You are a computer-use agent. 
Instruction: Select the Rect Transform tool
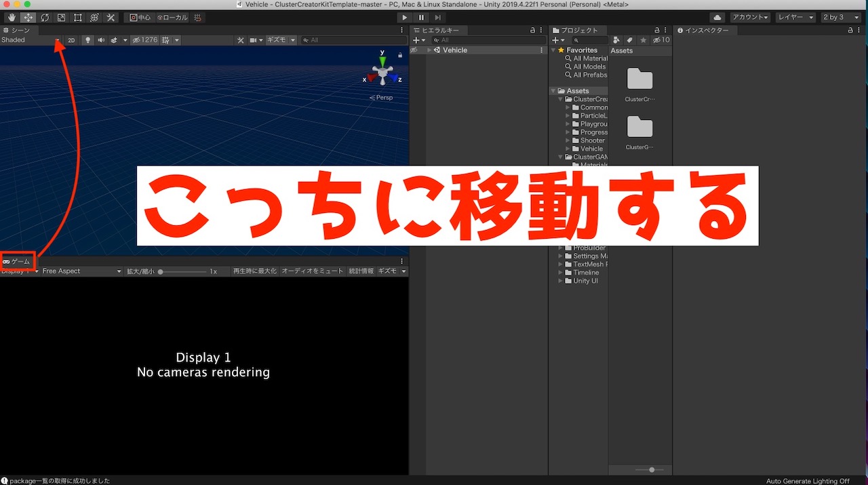(x=77, y=17)
